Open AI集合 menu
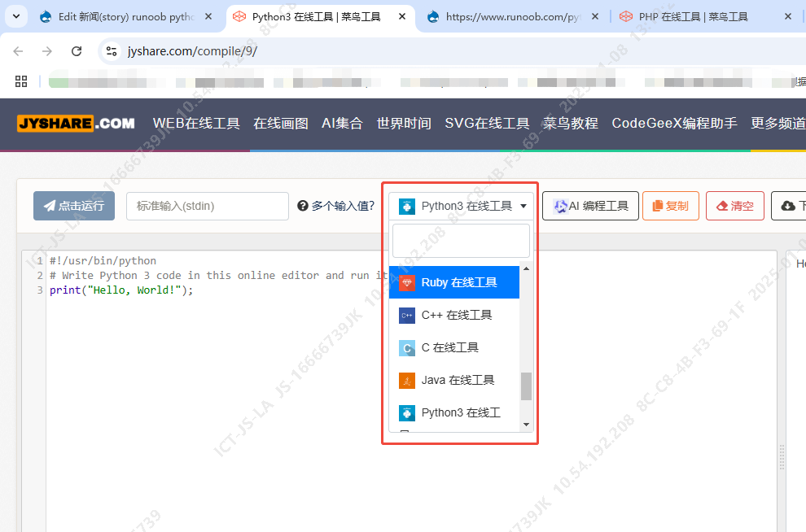 click(x=342, y=124)
